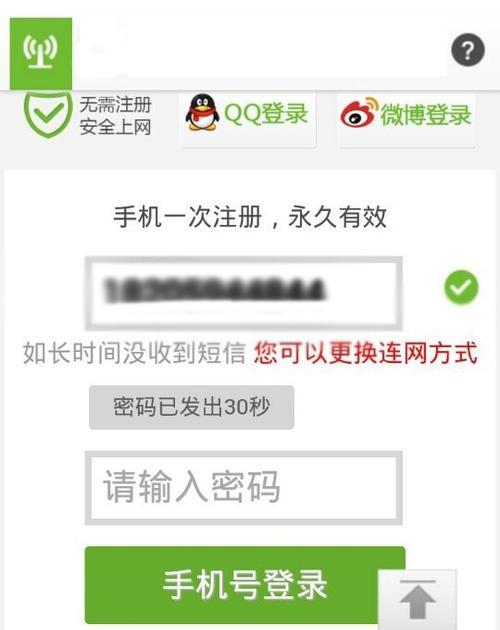Image resolution: width=500 pixels, height=630 pixels.
Task: Click the green phone number validation checkmark
Action: (x=461, y=287)
